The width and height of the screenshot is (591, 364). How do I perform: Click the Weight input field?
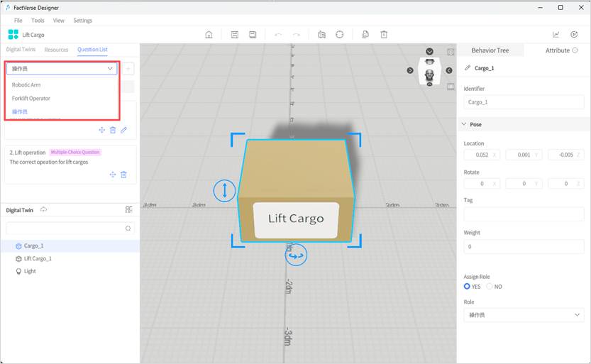click(524, 246)
